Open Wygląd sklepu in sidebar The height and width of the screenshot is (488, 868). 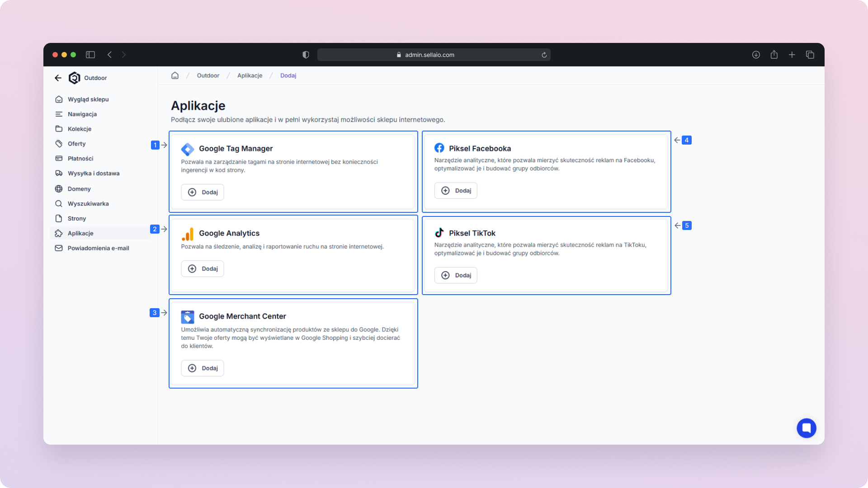[x=88, y=99]
